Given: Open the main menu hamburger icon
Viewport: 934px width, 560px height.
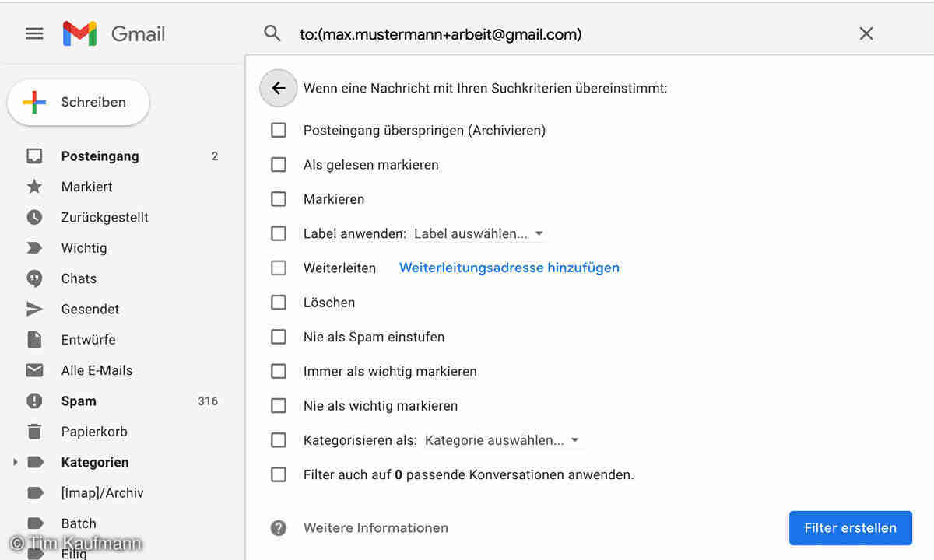Looking at the screenshot, I should (34, 34).
